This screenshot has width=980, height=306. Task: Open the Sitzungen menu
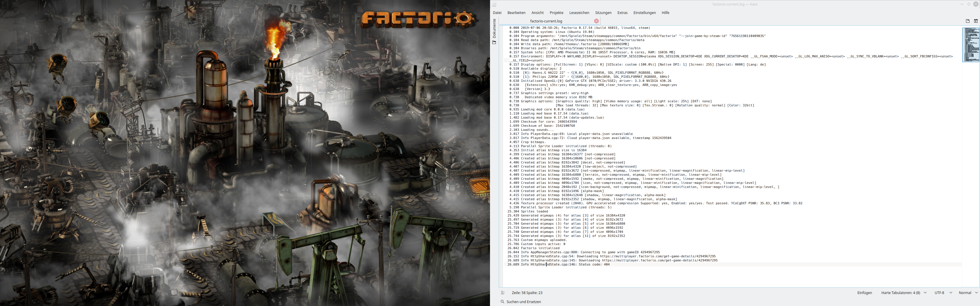pyautogui.click(x=603, y=13)
